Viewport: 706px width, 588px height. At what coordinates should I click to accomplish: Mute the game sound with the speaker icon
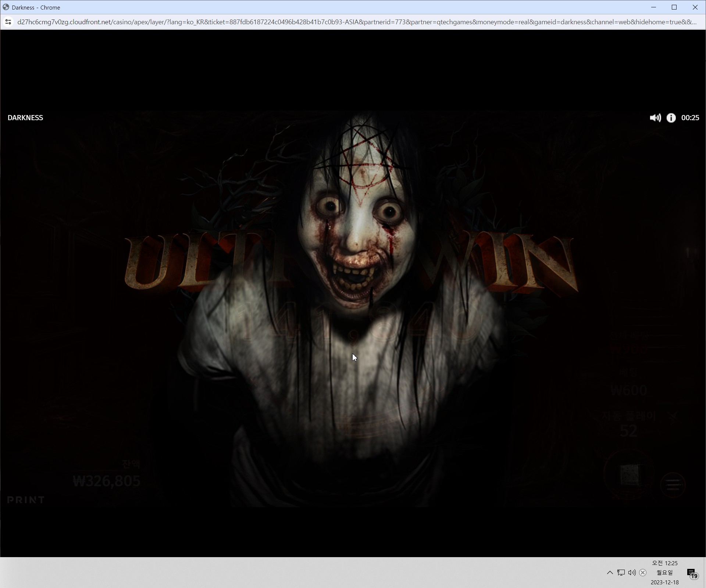(655, 118)
